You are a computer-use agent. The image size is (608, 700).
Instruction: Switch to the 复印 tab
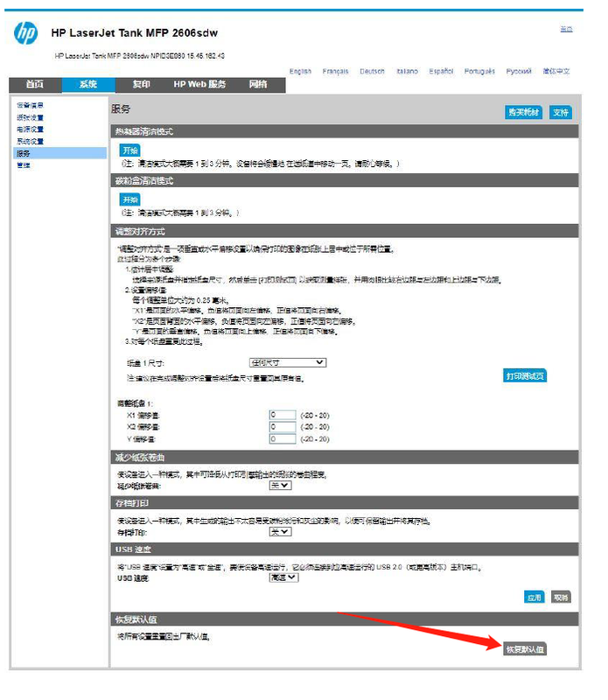point(141,85)
